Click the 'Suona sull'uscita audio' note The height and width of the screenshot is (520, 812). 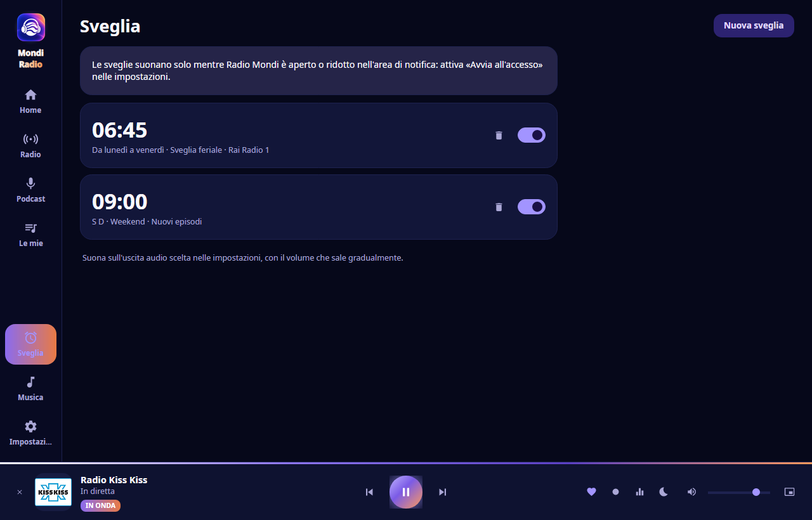(x=243, y=258)
